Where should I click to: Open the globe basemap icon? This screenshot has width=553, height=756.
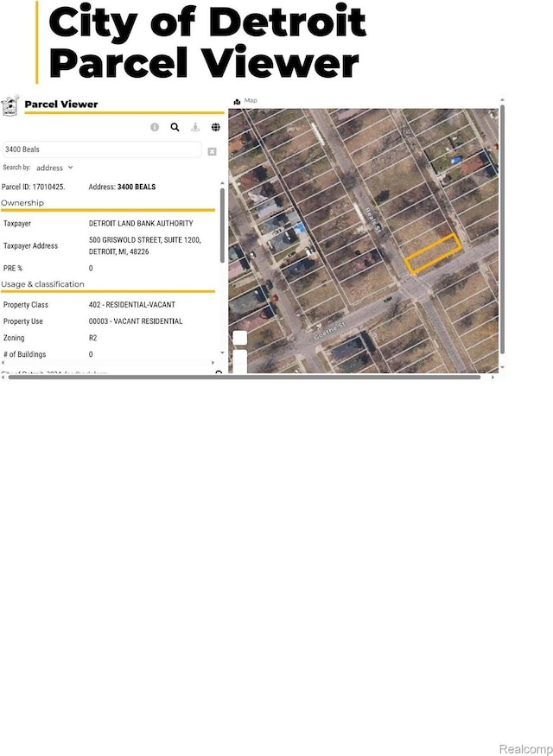(x=215, y=127)
